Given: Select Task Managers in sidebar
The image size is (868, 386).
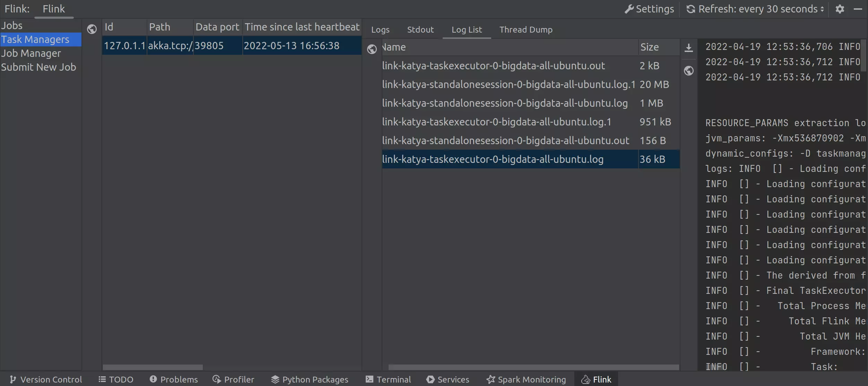Looking at the screenshot, I should pos(41,40).
